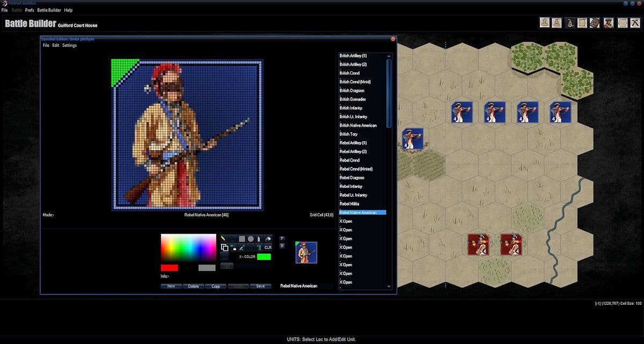Select Rebel Cmnd (Mnted) in list
644x344 pixels.
[356, 169]
